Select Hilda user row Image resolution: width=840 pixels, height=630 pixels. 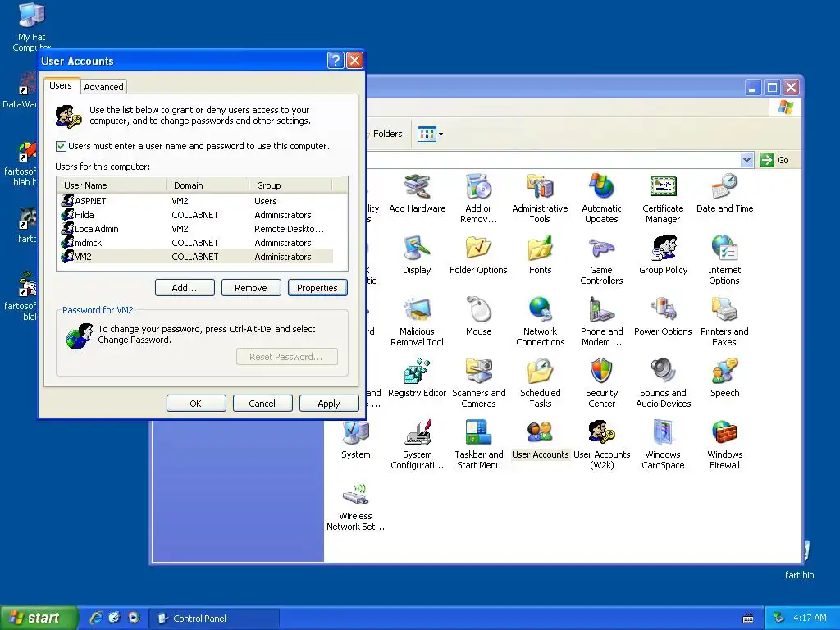click(x=195, y=215)
